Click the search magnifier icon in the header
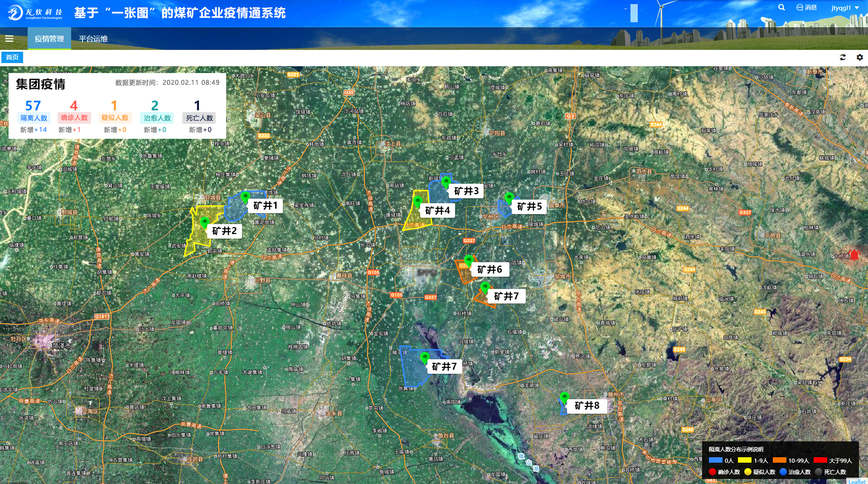Viewport: 868px width, 484px height. [781, 8]
